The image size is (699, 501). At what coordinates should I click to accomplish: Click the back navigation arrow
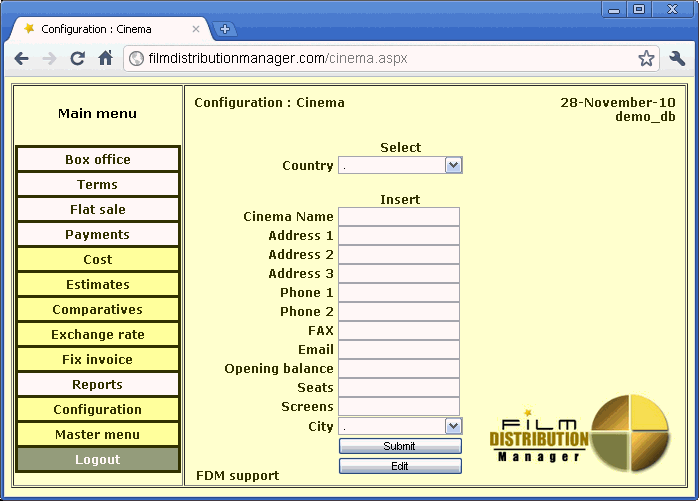[x=21, y=58]
